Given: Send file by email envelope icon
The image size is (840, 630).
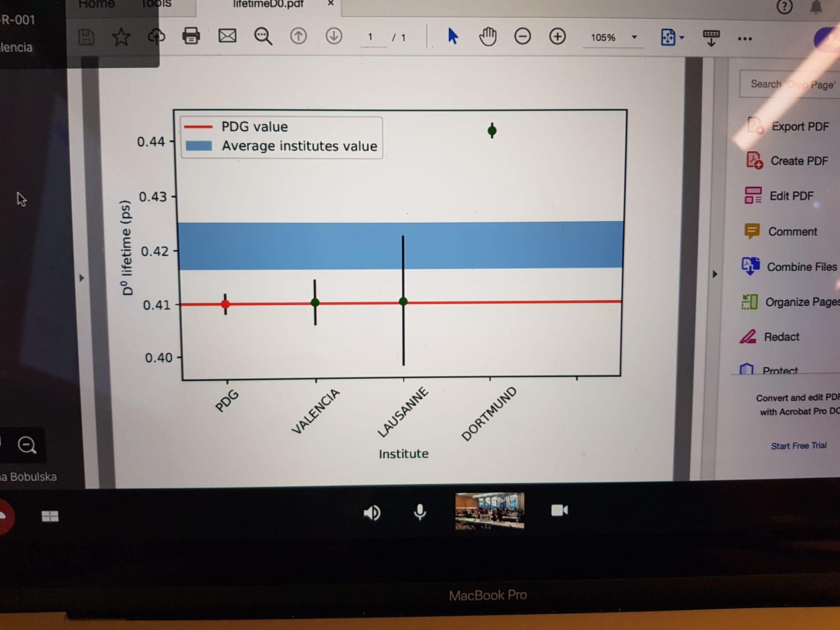Looking at the screenshot, I should [x=227, y=36].
